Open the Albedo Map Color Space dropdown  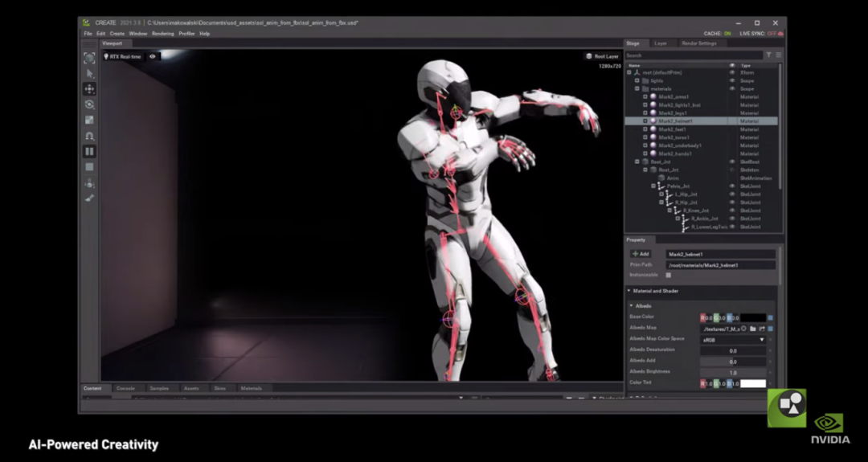click(733, 340)
